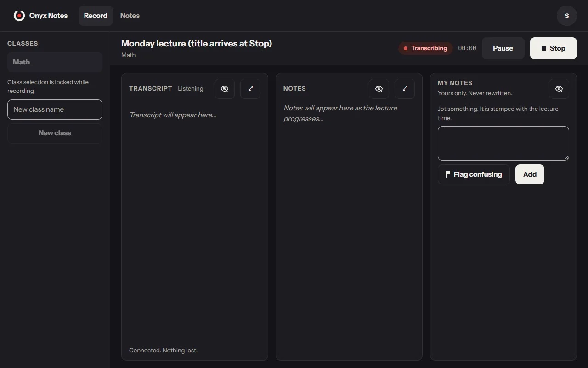Click the Math subtitle under lecture title
Screen dimensions: 588x368
click(128, 55)
